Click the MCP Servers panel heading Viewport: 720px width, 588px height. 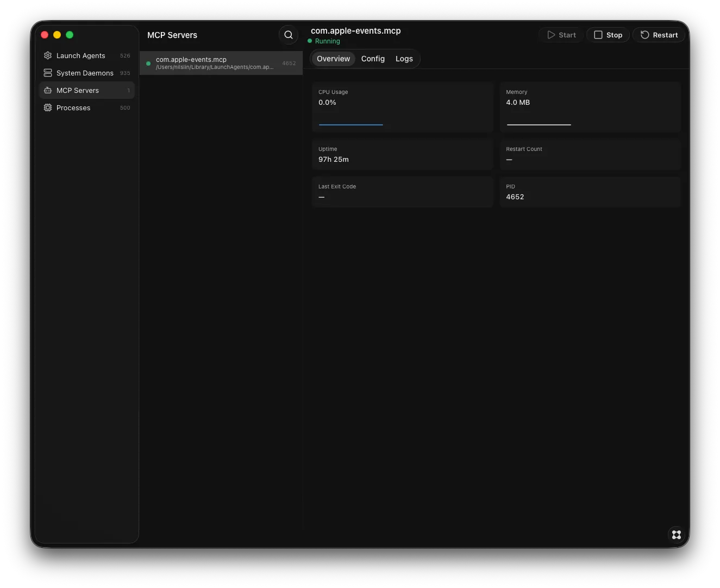(172, 35)
